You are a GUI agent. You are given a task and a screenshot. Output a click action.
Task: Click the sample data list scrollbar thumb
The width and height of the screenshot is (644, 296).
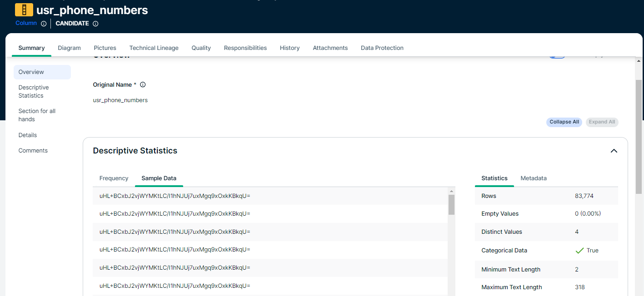tap(451, 204)
